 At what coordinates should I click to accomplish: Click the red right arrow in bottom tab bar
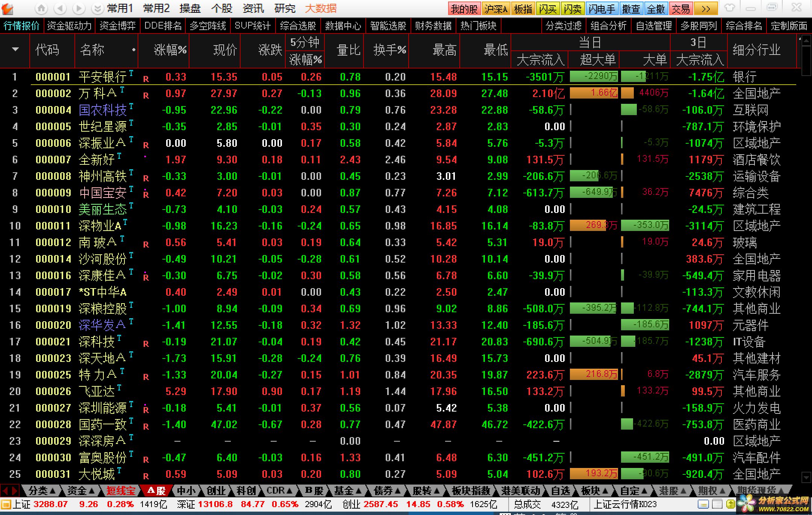click(x=14, y=491)
